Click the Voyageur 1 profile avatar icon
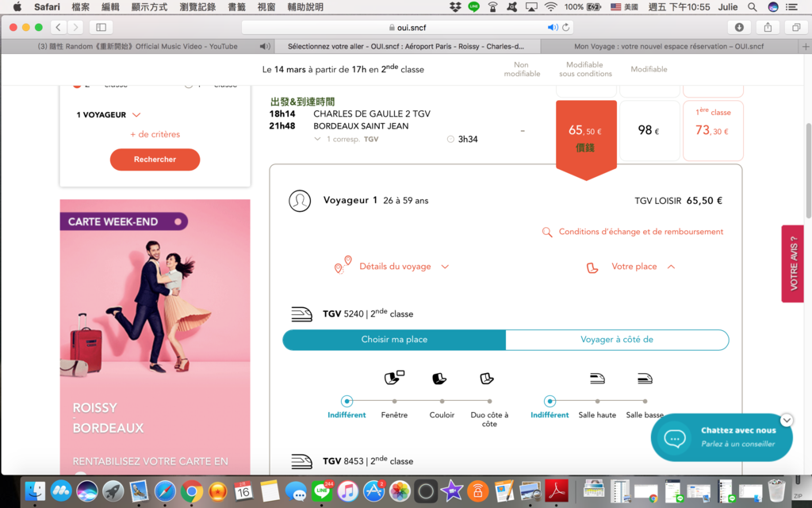The height and width of the screenshot is (508, 812). tap(299, 201)
